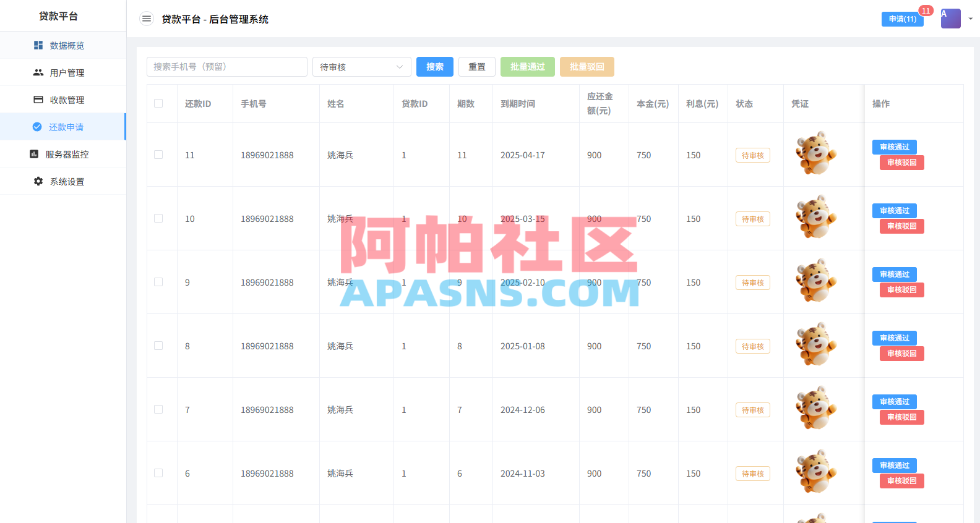The height and width of the screenshot is (523, 980).
Task: Click the 待审核 status tag for ID 8
Action: coord(753,346)
